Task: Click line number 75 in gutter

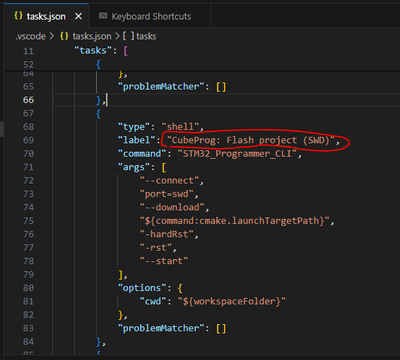Action: pyautogui.click(x=28, y=221)
